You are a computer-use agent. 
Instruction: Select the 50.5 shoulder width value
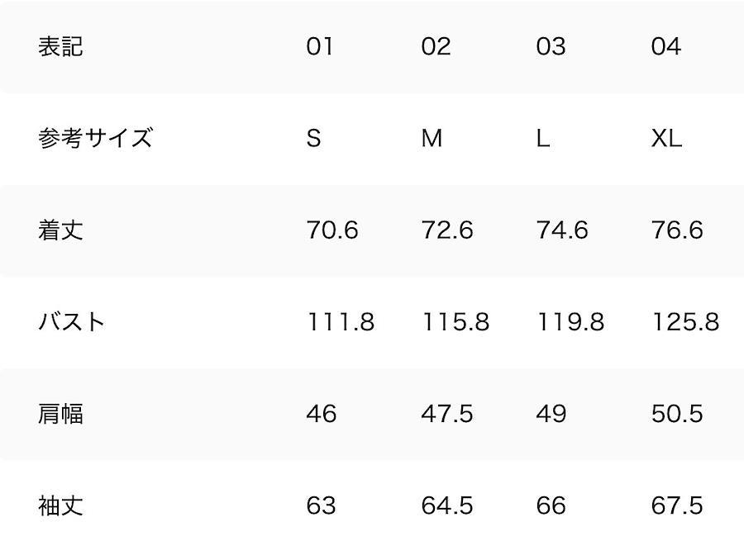pos(676,413)
